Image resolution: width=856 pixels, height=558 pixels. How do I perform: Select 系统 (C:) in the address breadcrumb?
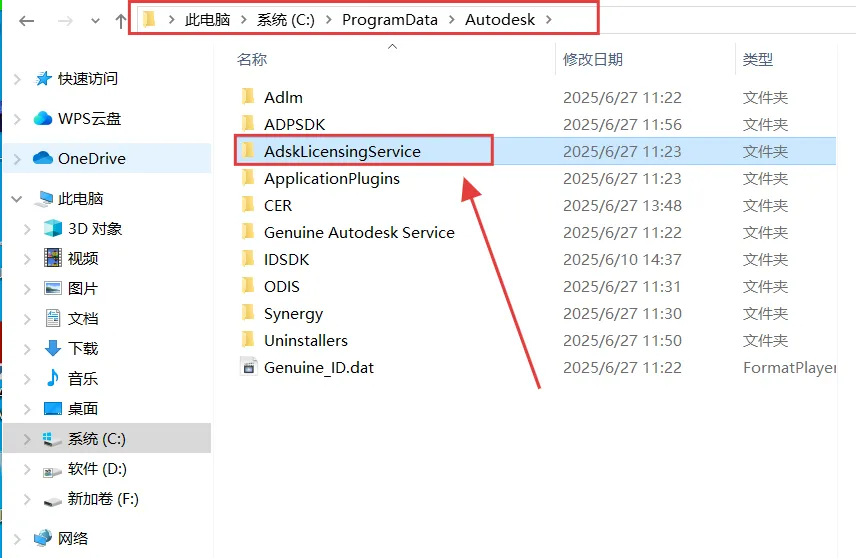(286, 20)
